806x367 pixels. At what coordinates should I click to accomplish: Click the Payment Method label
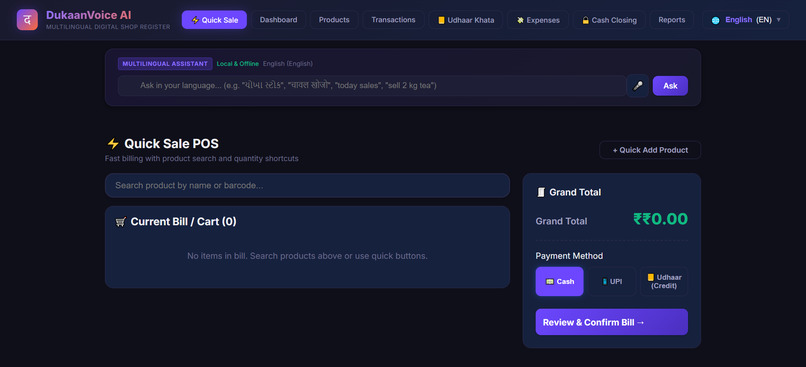click(569, 256)
